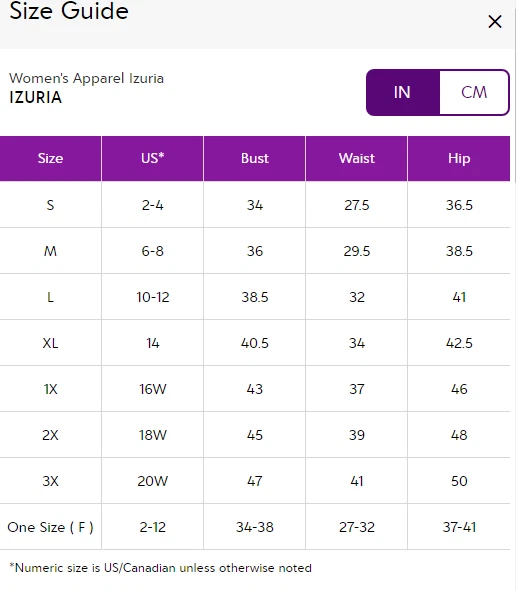Click the Size Guide title text
The image size is (516, 590).
pyautogui.click(x=69, y=11)
